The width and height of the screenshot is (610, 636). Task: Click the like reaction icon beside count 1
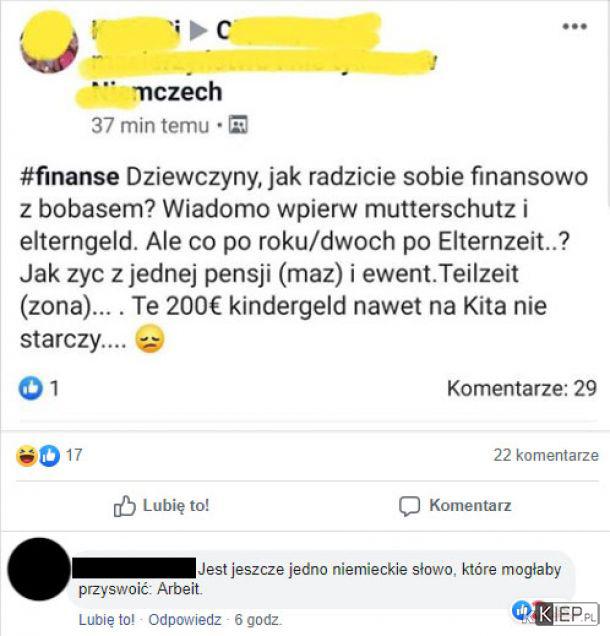pyautogui.click(x=30, y=388)
